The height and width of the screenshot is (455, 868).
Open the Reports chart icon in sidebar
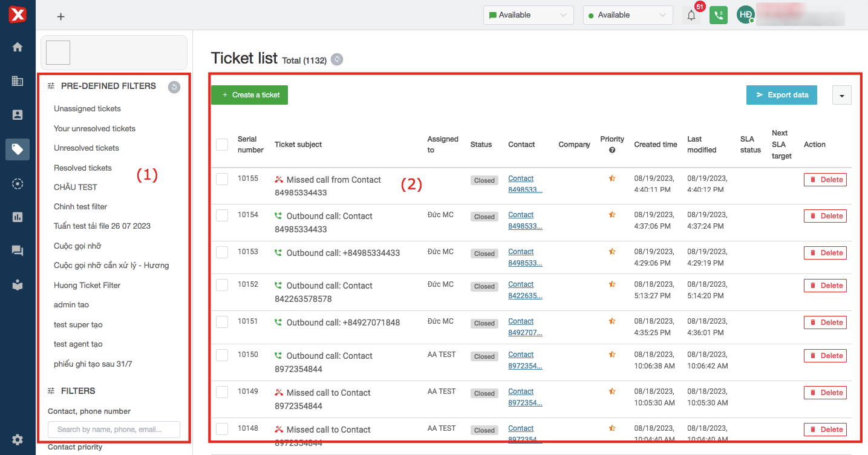click(x=18, y=217)
